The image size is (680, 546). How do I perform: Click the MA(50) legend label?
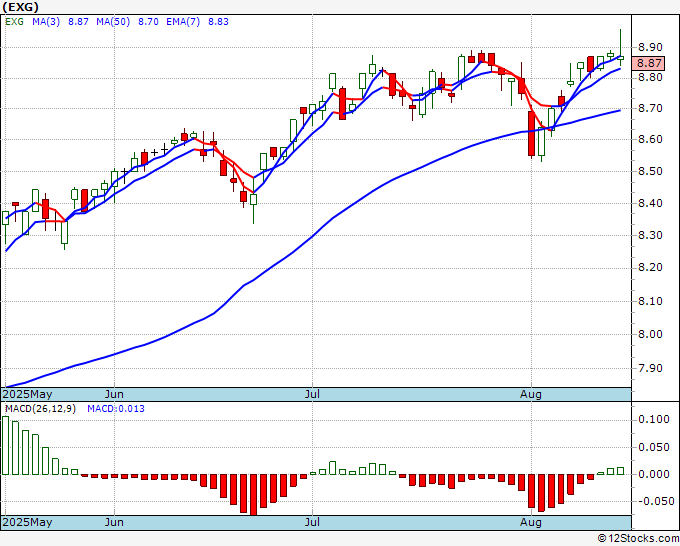point(113,22)
